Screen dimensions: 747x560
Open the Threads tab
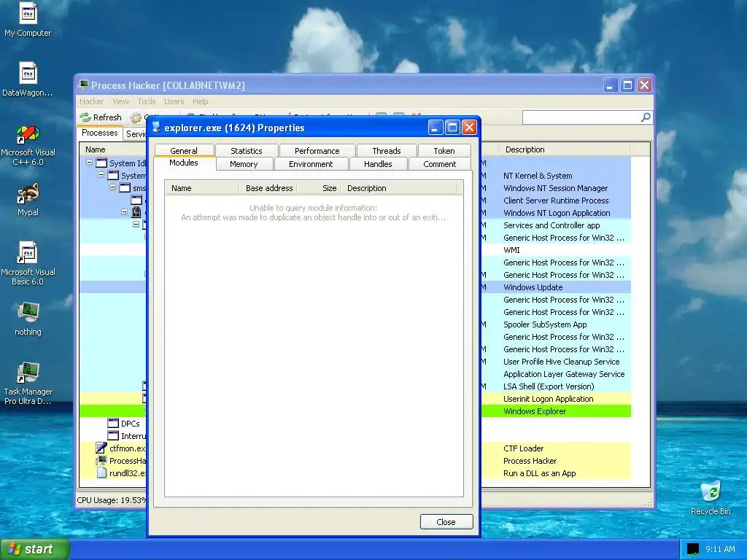[x=387, y=150]
